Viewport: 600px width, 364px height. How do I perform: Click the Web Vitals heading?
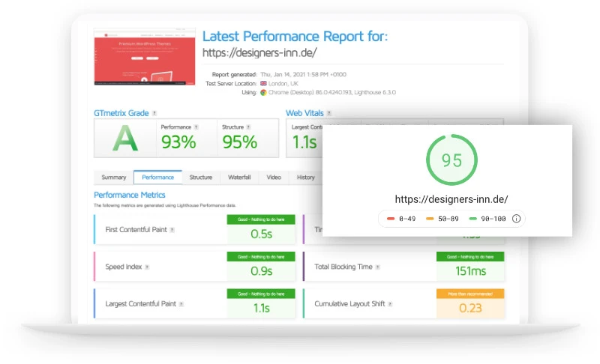(304, 113)
